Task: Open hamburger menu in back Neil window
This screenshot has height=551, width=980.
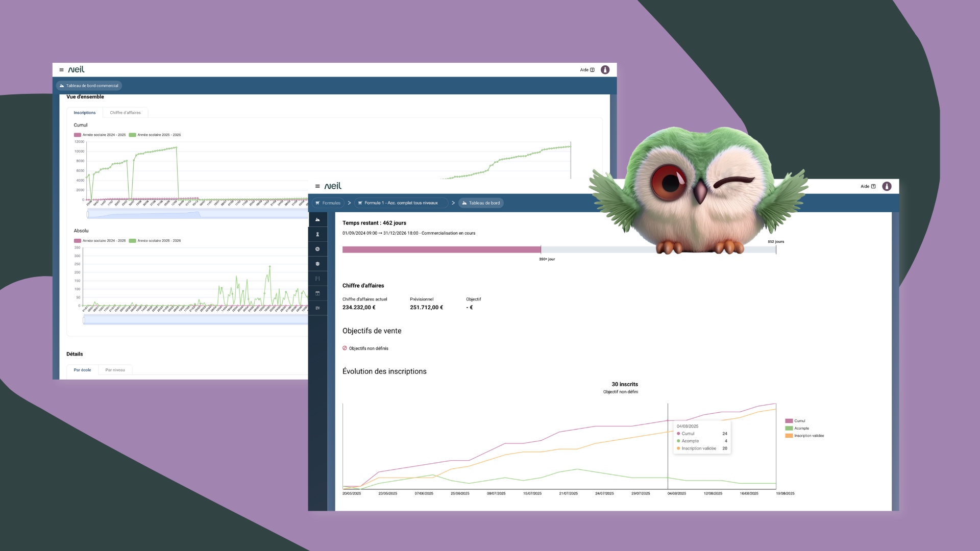Action: coord(61,70)
